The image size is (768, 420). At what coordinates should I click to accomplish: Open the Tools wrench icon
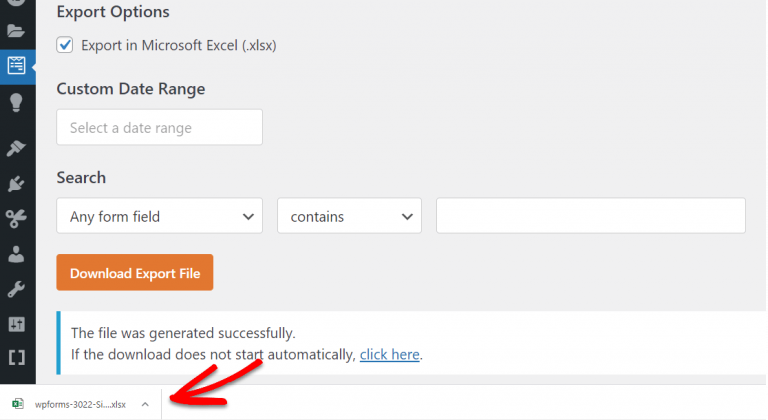tap(16, 289)
